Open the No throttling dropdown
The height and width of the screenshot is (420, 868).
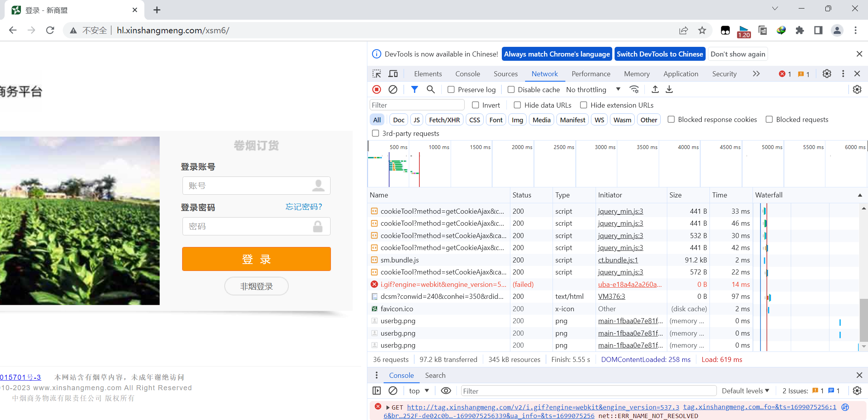tap(593, 89)
